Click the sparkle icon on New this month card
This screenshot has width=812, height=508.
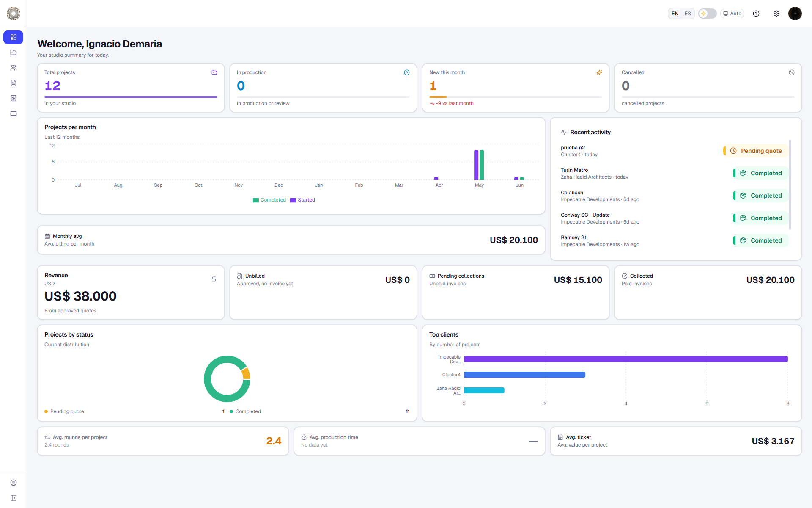click(x=599, y=72)
